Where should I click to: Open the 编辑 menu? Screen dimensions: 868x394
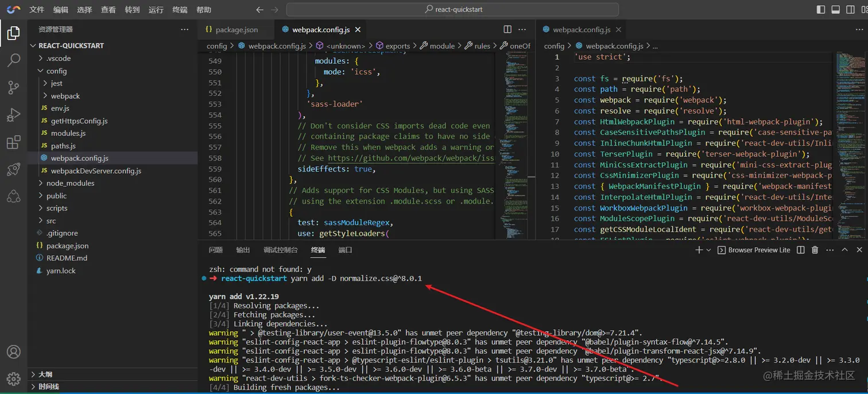(x=60, y=10)
